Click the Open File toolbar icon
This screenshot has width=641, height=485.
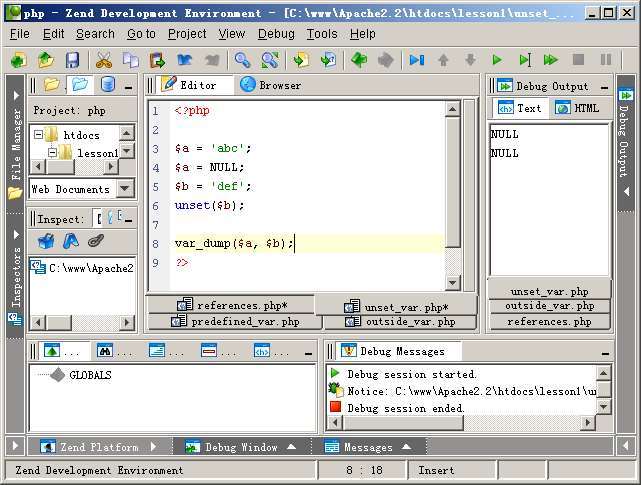coord(46,61)
